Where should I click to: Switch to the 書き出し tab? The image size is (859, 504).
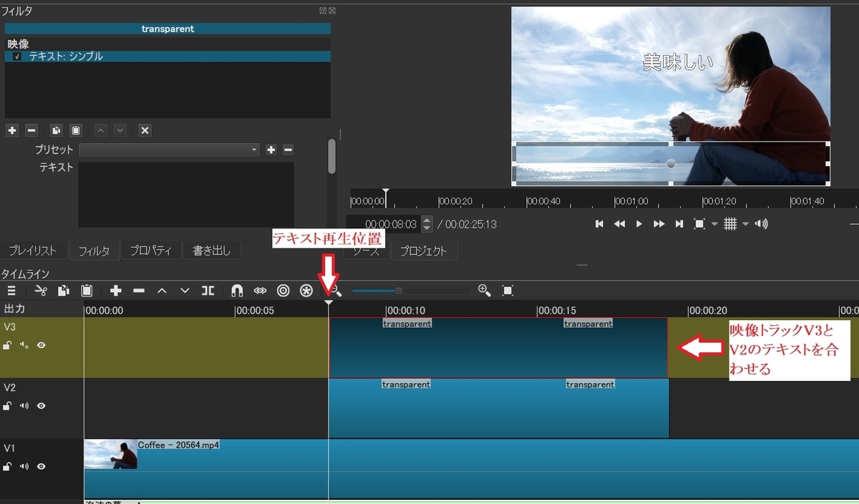click(212, 251)
